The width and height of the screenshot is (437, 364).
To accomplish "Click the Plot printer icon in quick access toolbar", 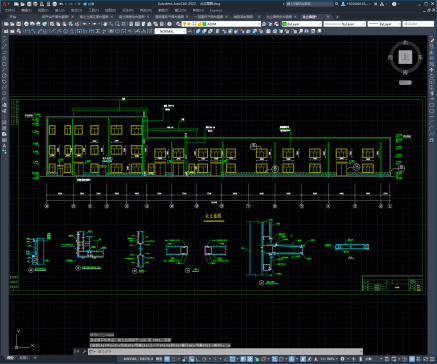I will click(x=55, y=4).
